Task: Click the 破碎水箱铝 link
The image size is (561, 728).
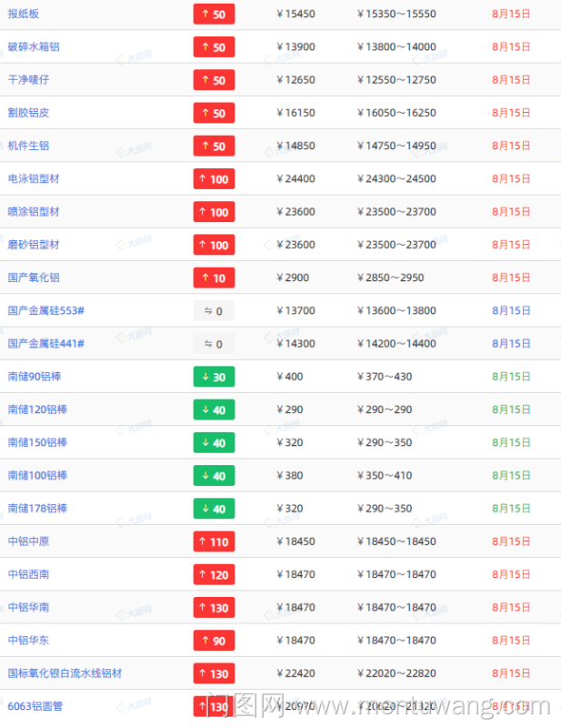Action: (x=34, y=46)
